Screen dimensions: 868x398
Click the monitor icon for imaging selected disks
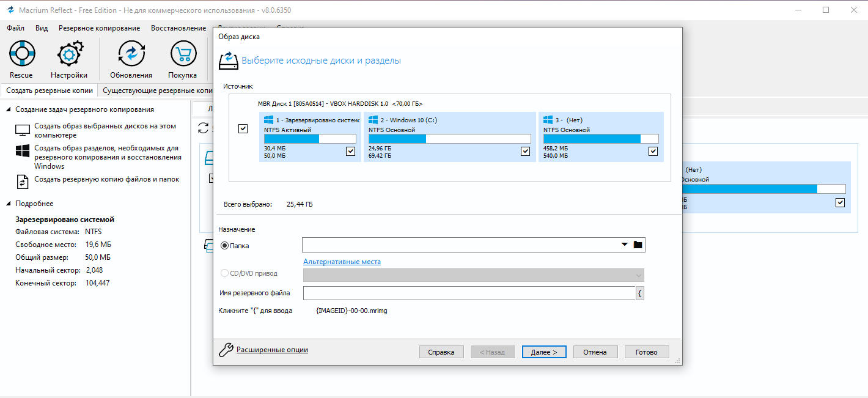point(23,130)
